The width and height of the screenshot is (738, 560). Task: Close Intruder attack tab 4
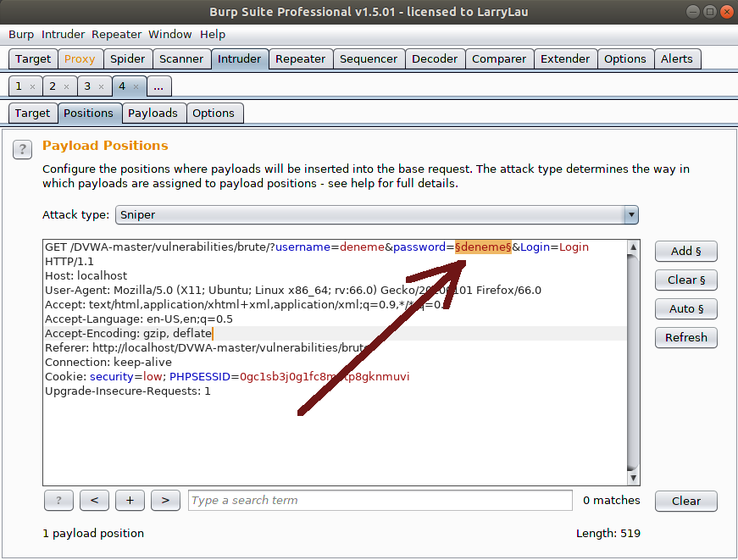click(x=136, y=86)
